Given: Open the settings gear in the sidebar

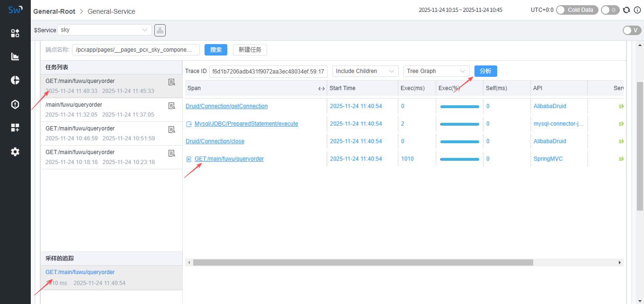Looking at the screenshot, I should (15, 152).
